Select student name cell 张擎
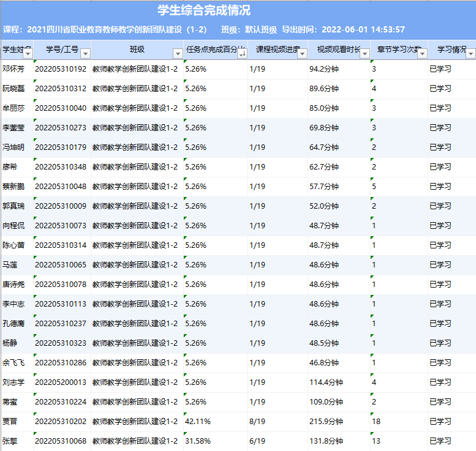This screenshot has width=476, height=451. click(x=10, y=441)
